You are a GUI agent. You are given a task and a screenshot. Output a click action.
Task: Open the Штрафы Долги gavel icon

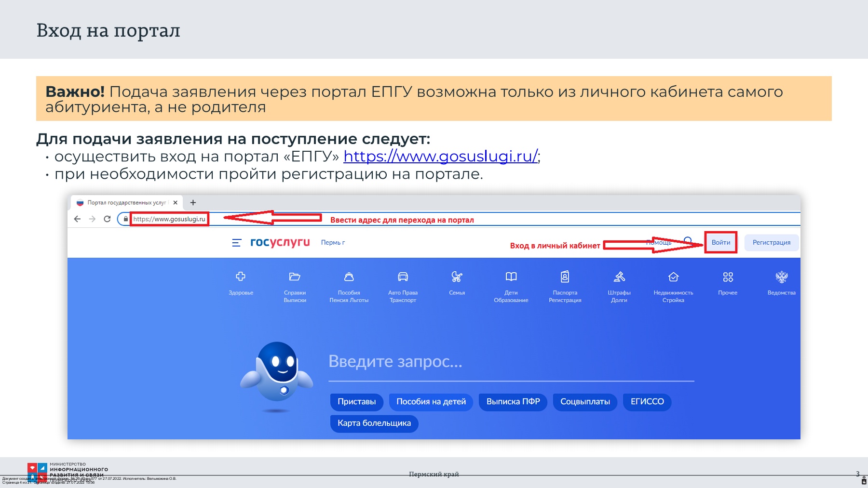pyautogui.click(x=619, y=277)
